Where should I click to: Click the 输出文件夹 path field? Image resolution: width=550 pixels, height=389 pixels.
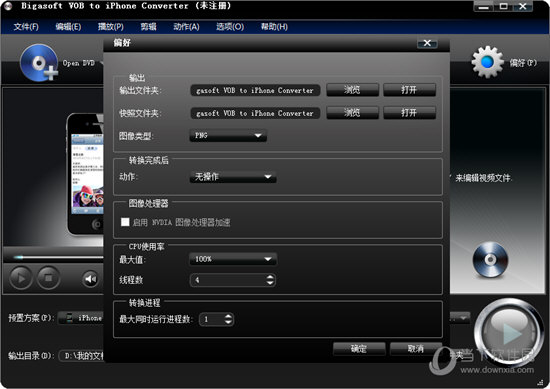(255, 90)
